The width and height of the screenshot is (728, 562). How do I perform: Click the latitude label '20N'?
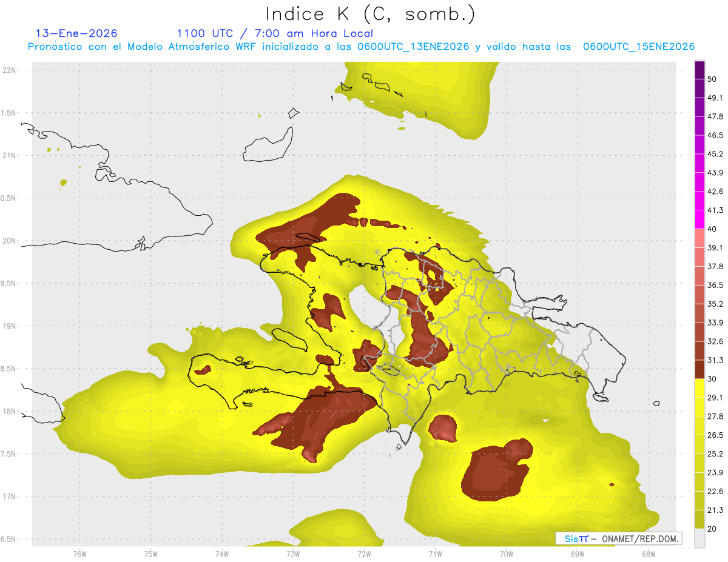pos(10,241)
